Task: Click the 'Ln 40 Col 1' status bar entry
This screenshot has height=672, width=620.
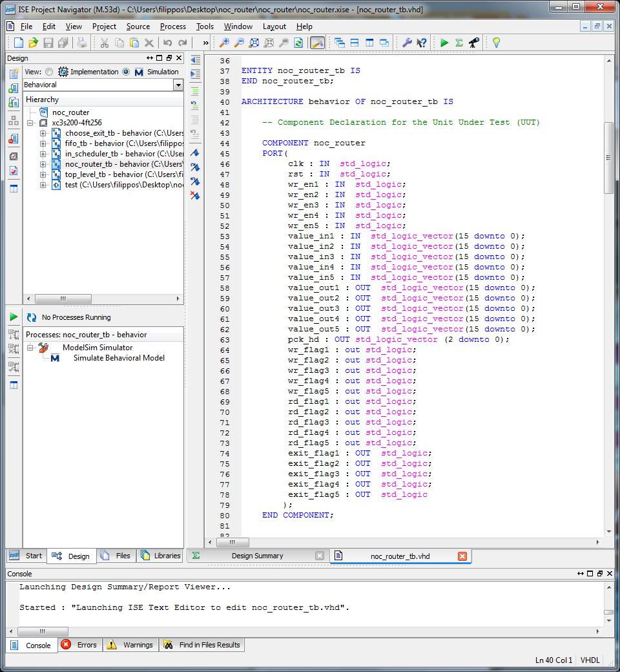Action: (x=553, y=660)
